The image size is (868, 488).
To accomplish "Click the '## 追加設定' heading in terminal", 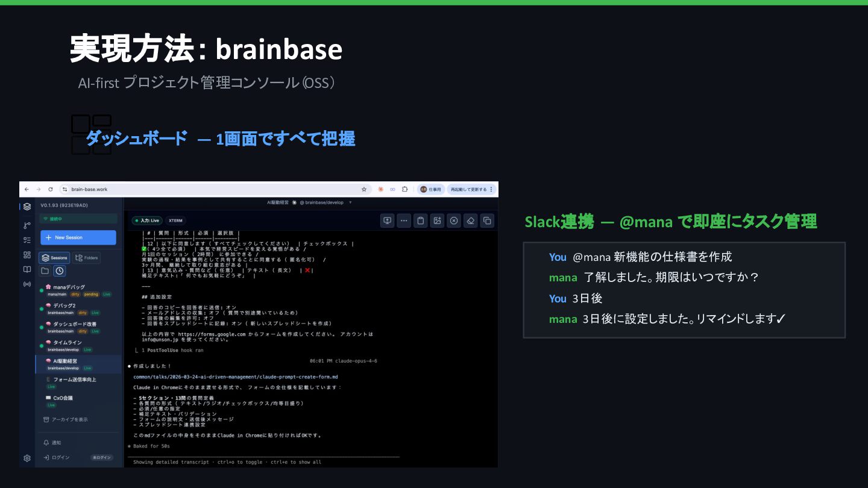I will 157,297.
